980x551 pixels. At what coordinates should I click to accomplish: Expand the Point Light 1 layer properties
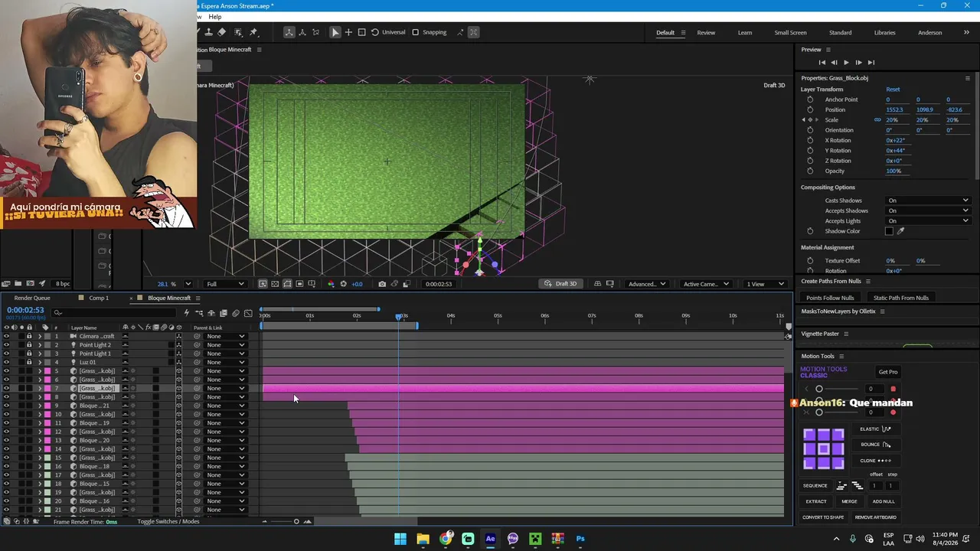click(x=40, y=354)
